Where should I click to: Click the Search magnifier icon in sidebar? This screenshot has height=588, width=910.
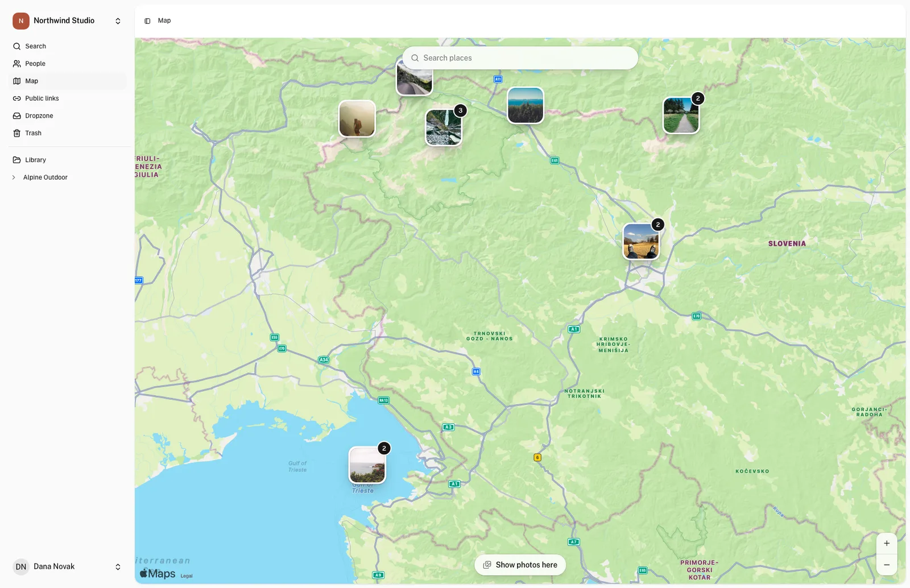[x=17, y=46]
